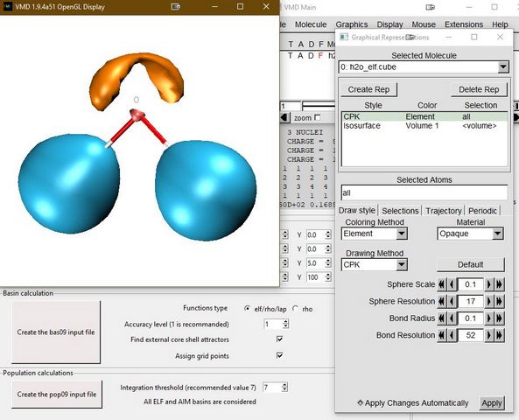
Task: Open the Help menu in VMD Main
Action: click(500, 24)
